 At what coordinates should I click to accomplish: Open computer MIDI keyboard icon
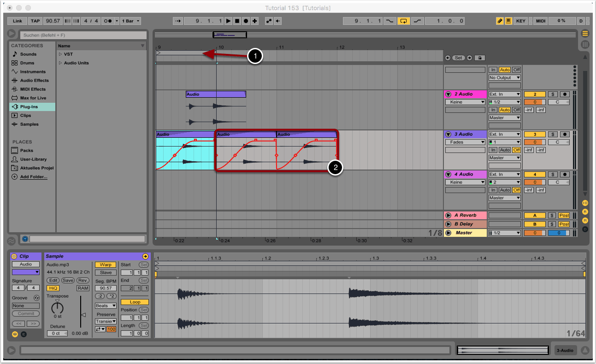coord(508,21)
